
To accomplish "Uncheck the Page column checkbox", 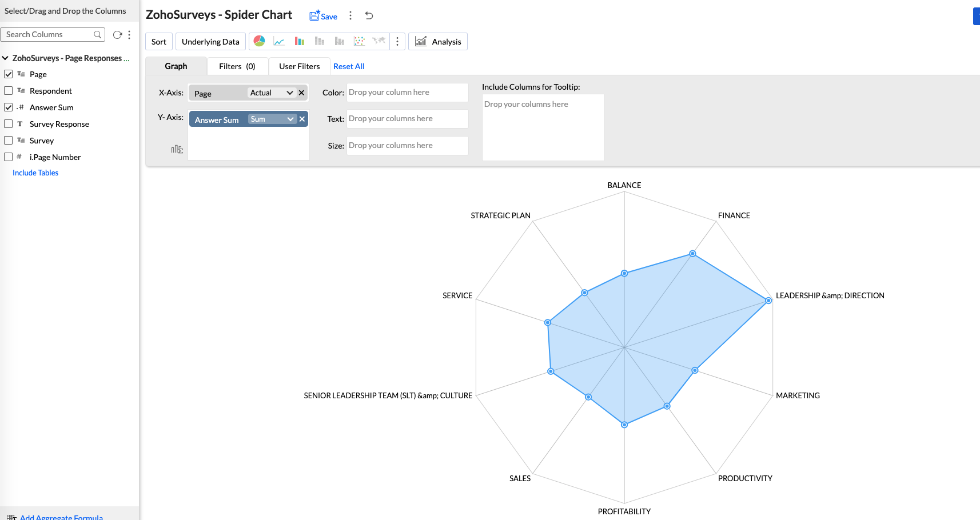I will click(x=9, y=74).
